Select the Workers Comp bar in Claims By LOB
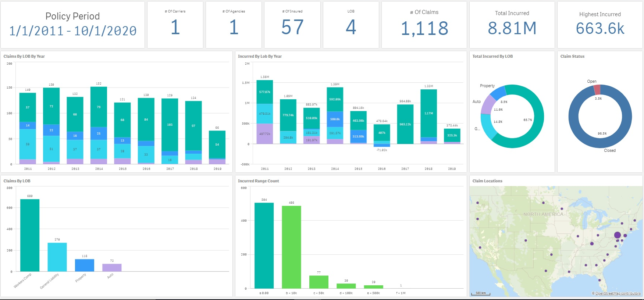The image size is (644, 300). pos(30,235)
